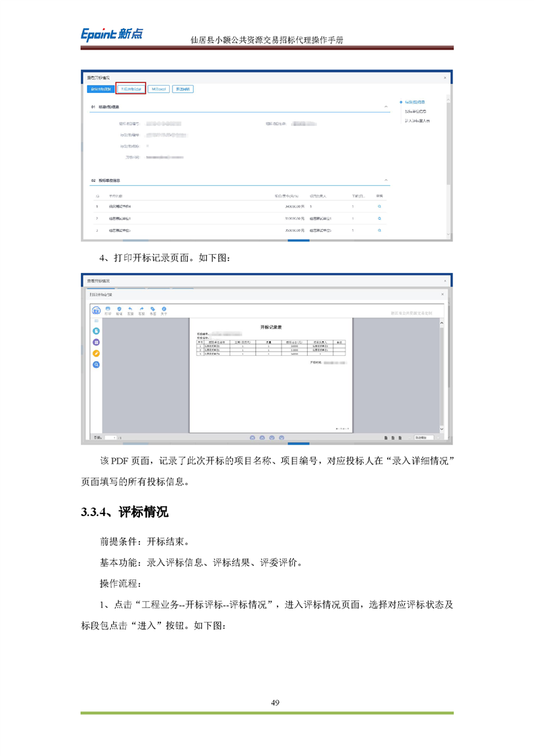Click the top anchor link in right side navigation

415,102
